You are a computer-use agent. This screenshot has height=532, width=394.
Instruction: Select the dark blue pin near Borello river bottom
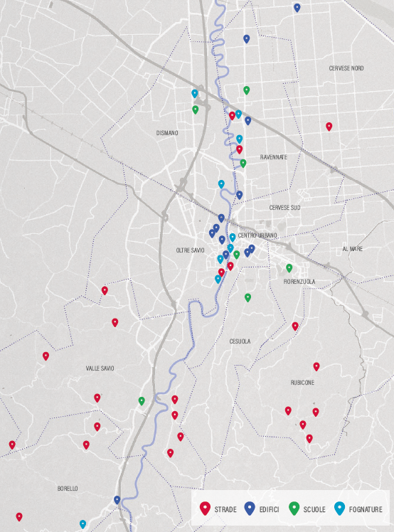(117, 500)
